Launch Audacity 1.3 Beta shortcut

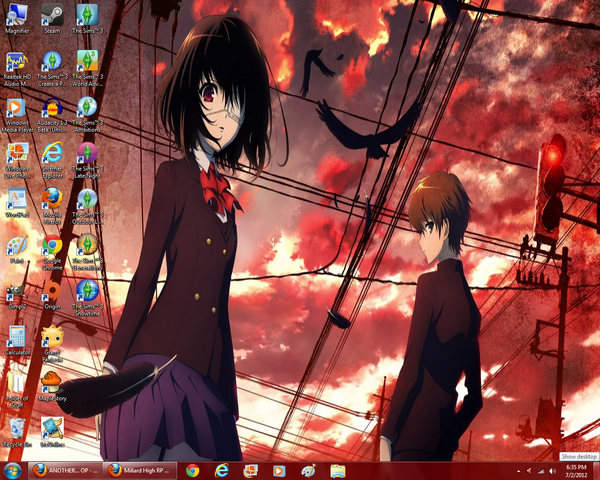pos(52,116)
